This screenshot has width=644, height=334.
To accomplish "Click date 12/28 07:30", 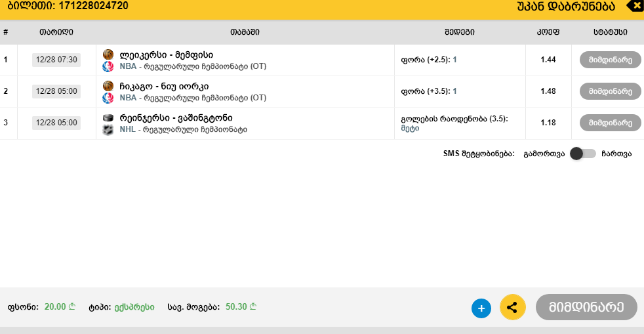I will click(56, 60).
